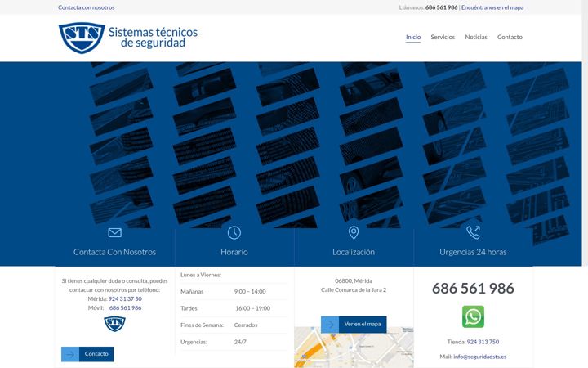Open the Servicios menu item
The image size is (588, 368).
pos(443,37)
